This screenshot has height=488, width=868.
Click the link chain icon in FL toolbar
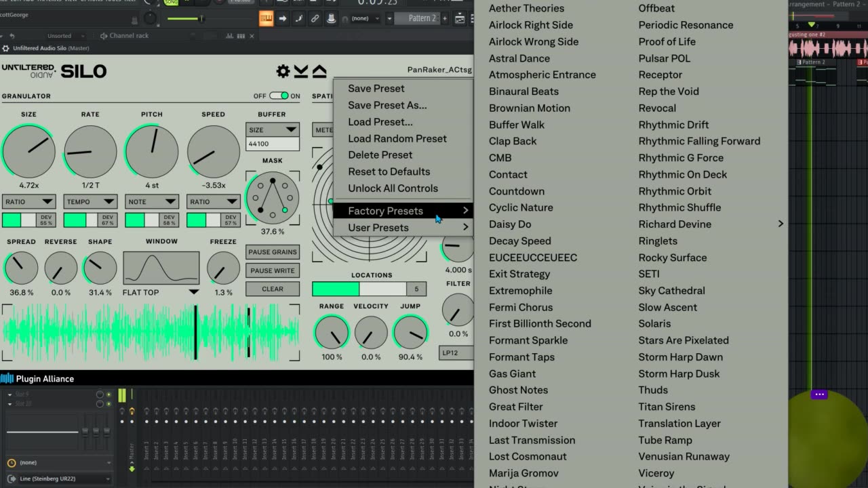315,18
